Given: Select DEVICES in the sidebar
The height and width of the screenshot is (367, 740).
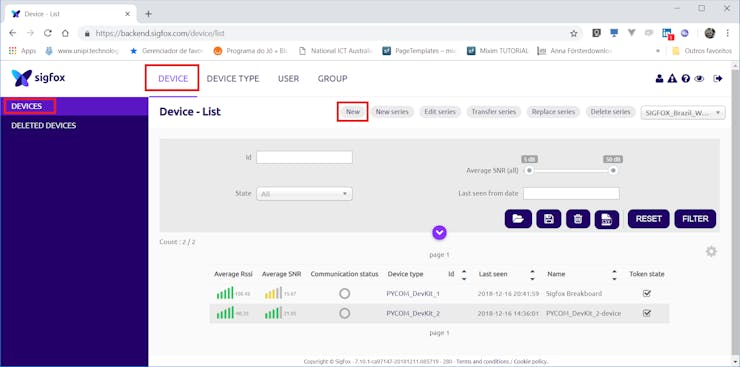Looking at the screenshot, I should click(x=74, y=106).
